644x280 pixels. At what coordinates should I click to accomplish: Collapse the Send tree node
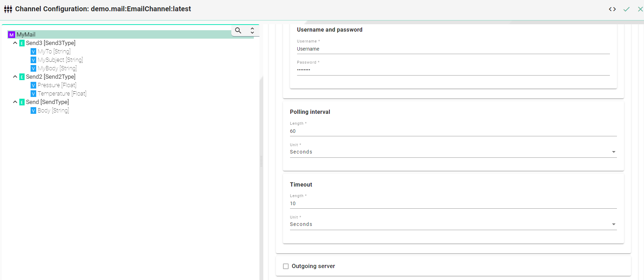click(x=15, y=102)
